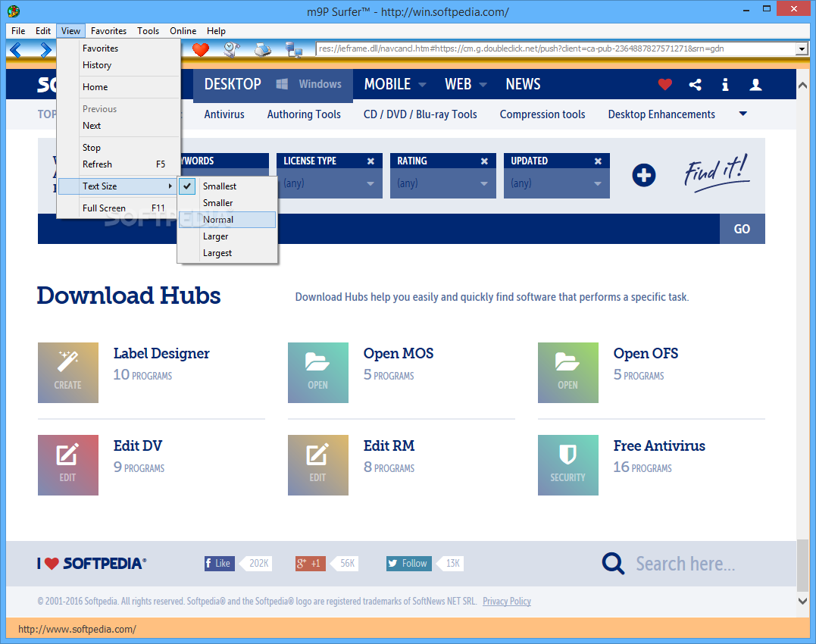The image size is (816, 644).
Task: Remove the Rating filter with its X
Action: 484,161
